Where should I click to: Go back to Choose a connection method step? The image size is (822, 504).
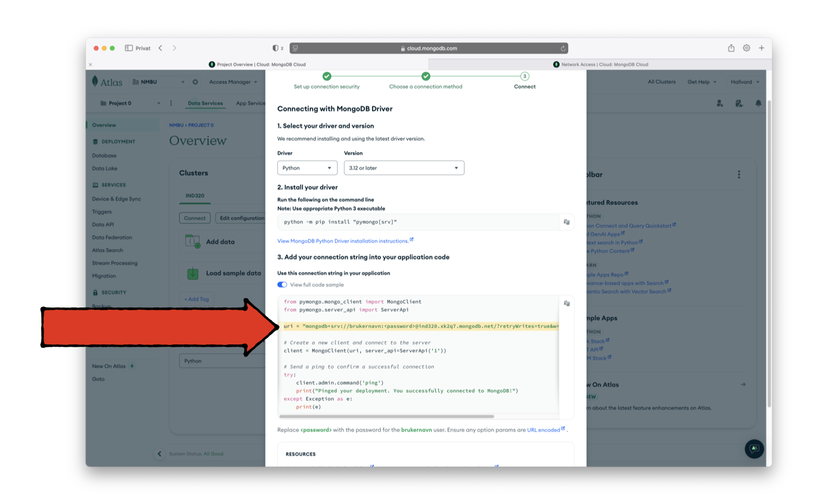pyautogui.click(x=426, y=81)
